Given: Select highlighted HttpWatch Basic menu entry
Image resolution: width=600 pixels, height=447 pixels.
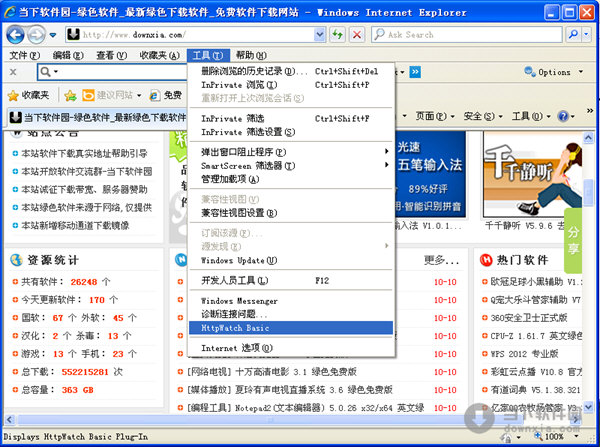Looking at the screenshot, I should (x=291, y=328).
